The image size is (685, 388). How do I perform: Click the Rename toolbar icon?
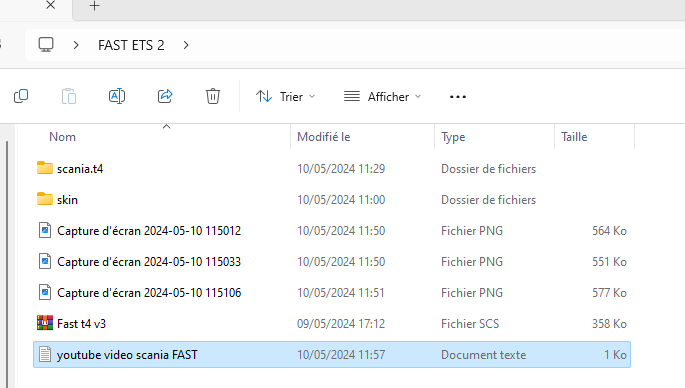pos(117,96)
